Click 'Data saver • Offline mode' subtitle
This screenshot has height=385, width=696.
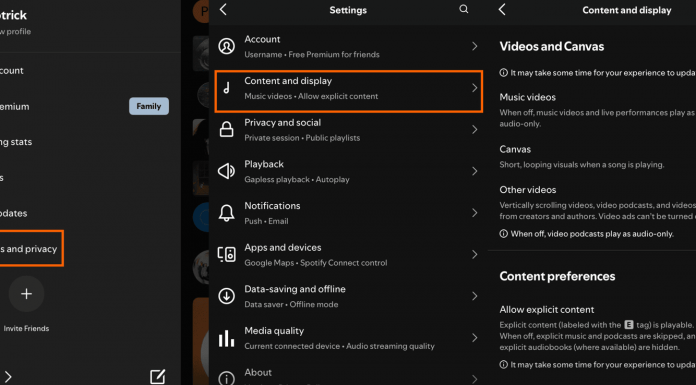click(x=291, y=305)
